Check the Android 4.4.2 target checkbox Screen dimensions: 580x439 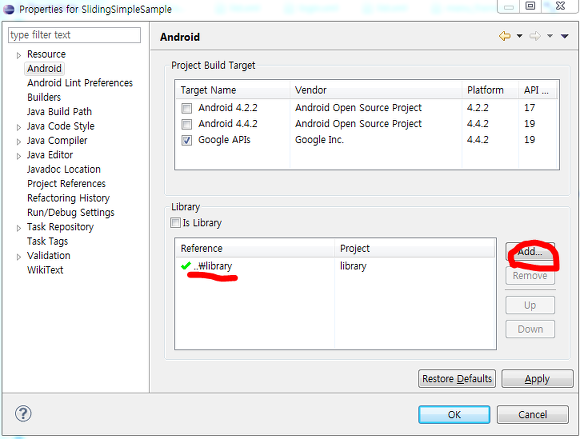(x=186, y=124)
